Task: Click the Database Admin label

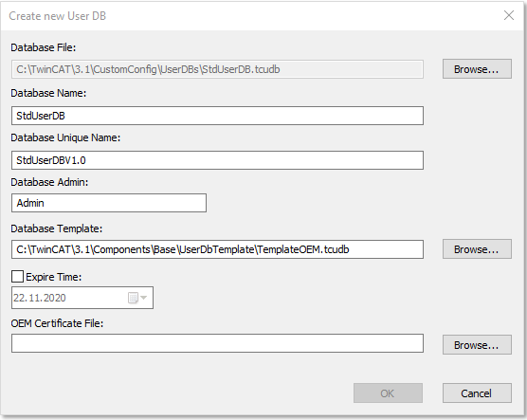Action: tap(49, 182)
